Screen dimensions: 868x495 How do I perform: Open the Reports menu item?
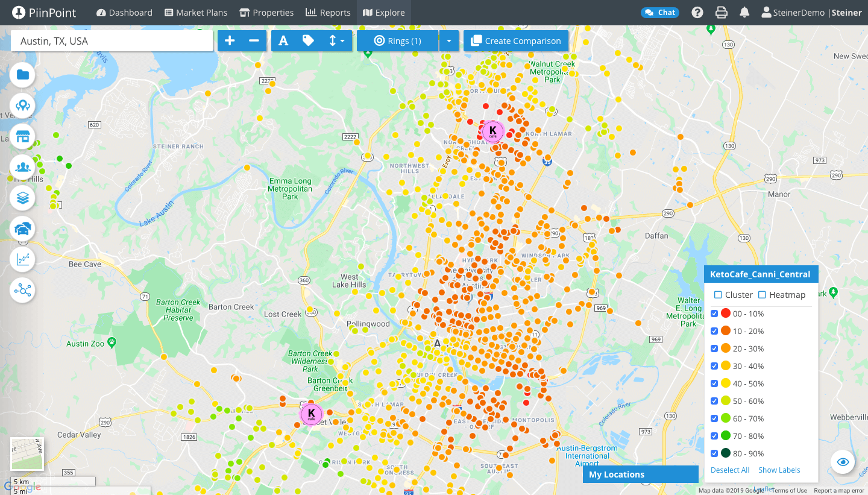[x=328, y=13]
